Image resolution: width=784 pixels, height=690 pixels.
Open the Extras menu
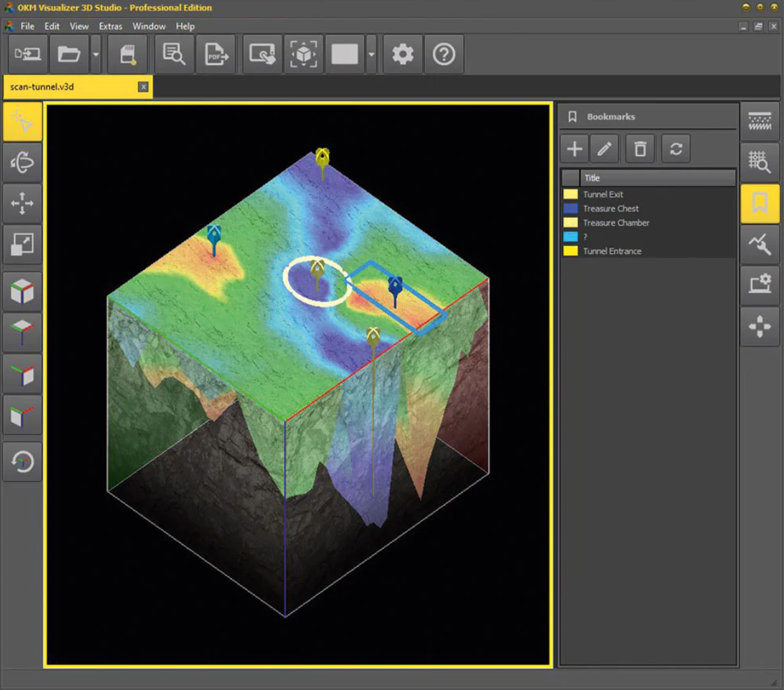pyautogui.click(x=110, y=27)
